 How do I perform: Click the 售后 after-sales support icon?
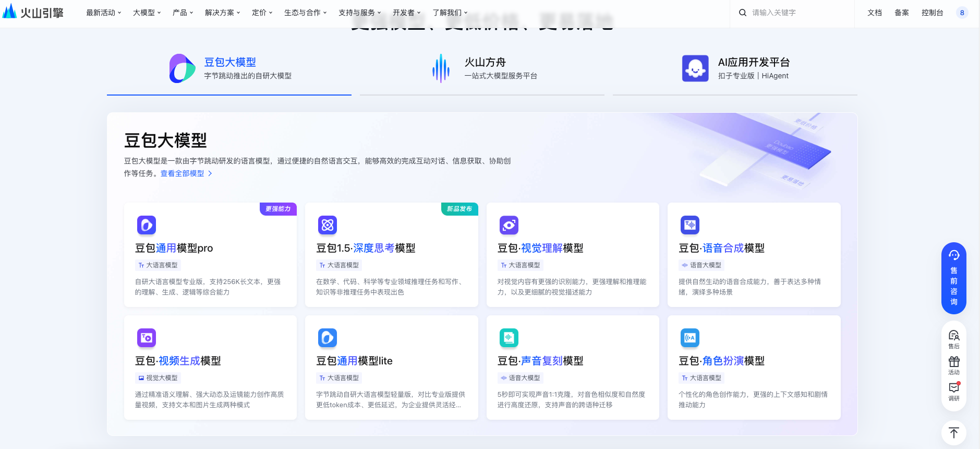(953, 339)
